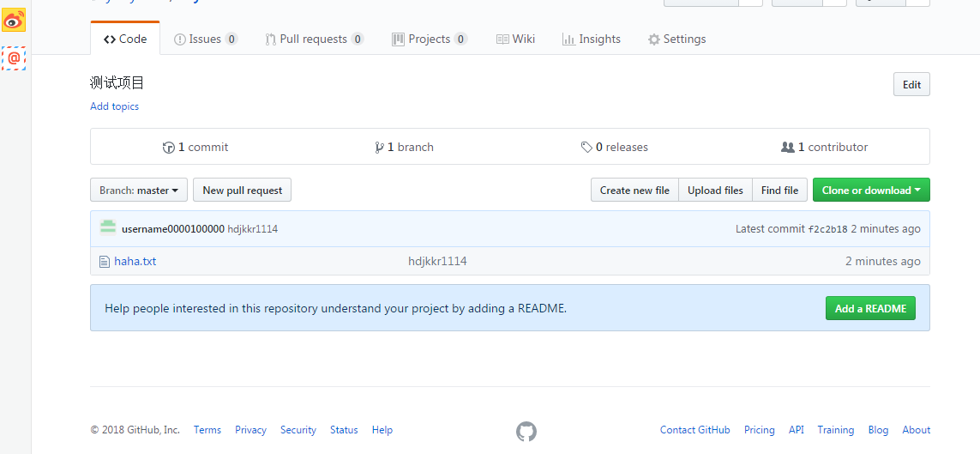Open the Blog footer link
The width and height of the screenshot is (980, 454).
click(878, 430)
